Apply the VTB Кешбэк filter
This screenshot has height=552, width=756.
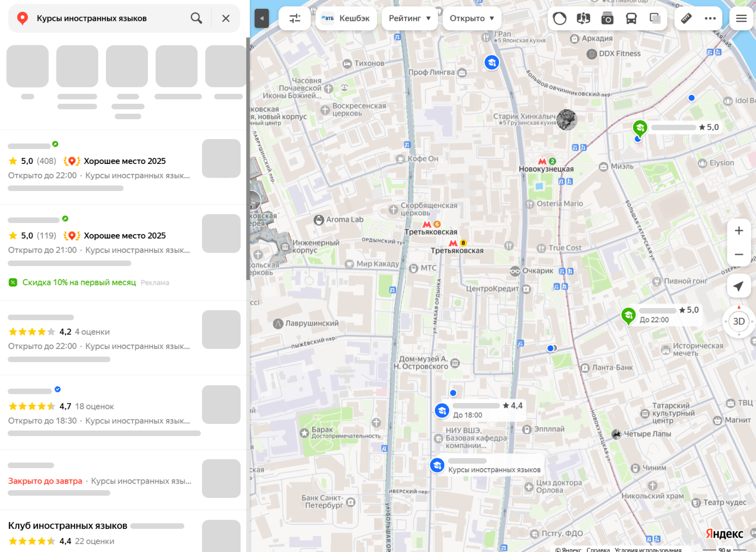[x=346, y=18]
